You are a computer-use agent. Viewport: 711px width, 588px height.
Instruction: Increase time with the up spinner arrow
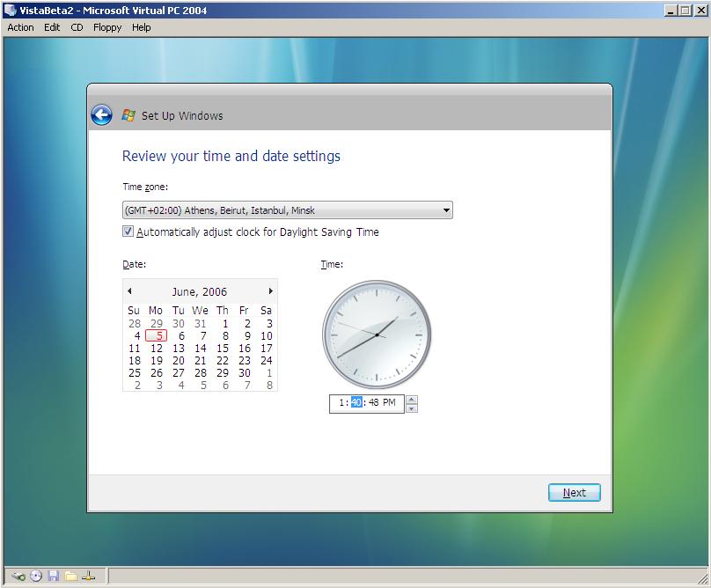411,400
